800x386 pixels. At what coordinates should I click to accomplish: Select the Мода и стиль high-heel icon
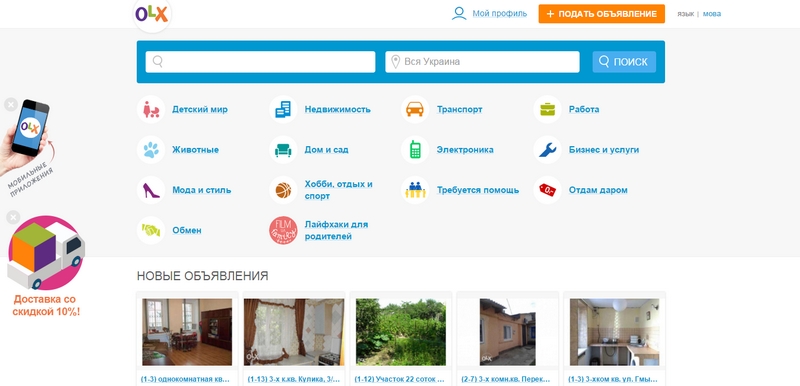point(151,190)
